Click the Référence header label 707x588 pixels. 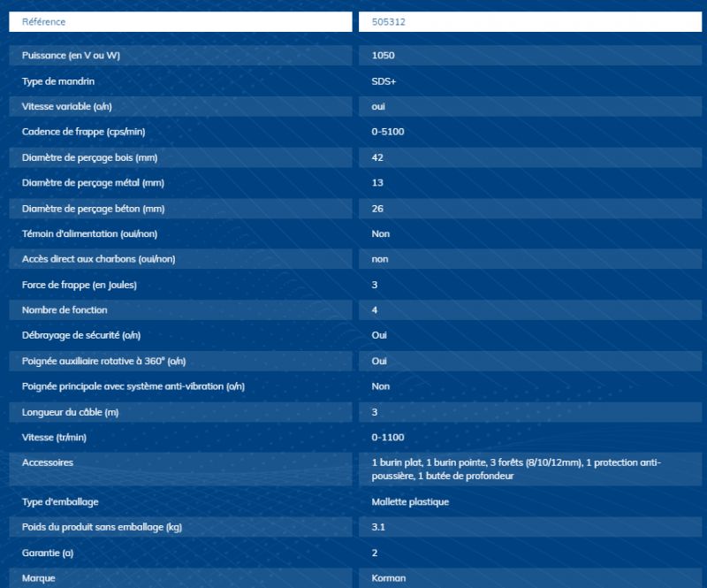tap(43, 21)
